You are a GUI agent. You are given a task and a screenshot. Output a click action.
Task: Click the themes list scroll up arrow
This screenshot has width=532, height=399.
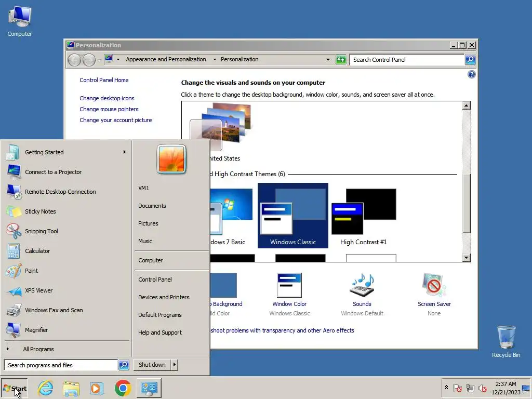467,105
